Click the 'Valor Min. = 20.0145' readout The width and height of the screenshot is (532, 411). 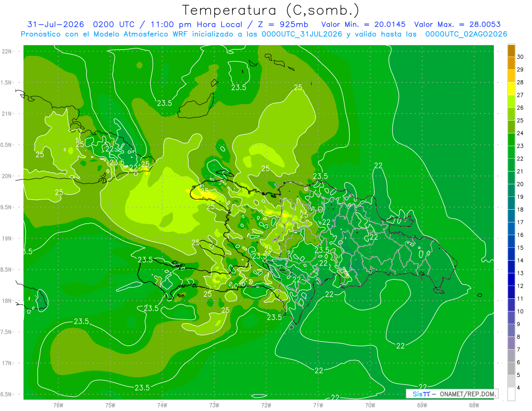click(x=363, y=24)
